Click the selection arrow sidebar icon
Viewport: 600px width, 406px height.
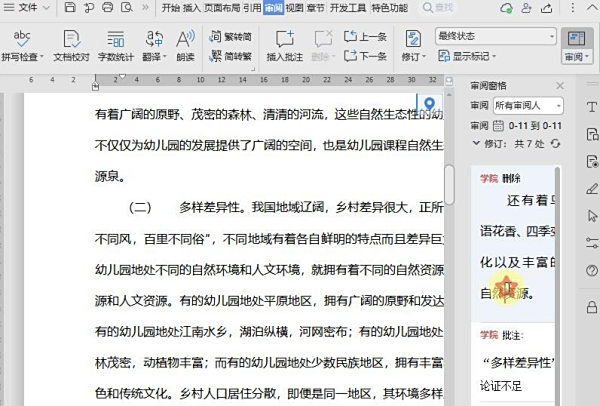coord(592,216)
